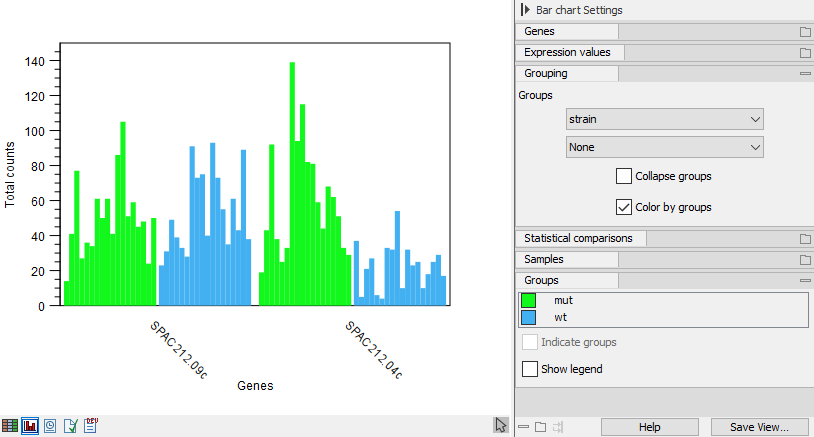Open the strain grouping dropdown

[x=664, y=119]
